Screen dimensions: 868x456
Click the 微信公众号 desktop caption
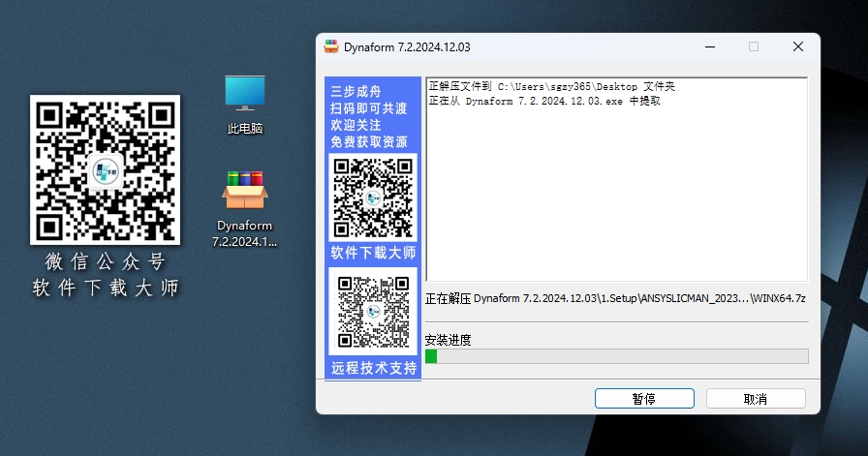click(106, 261)
